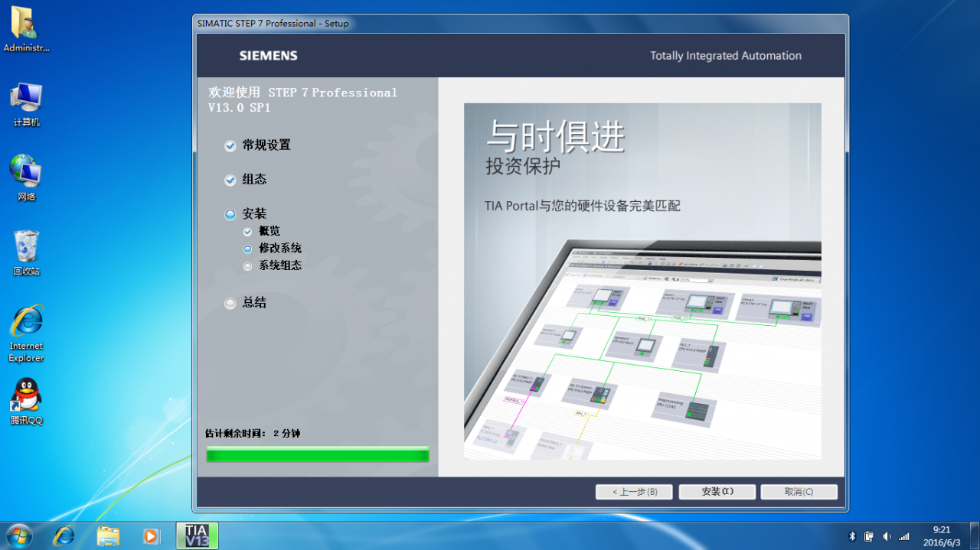
Task: Click the 系统组态 sub-step label
Action: (x=280, y=266)
